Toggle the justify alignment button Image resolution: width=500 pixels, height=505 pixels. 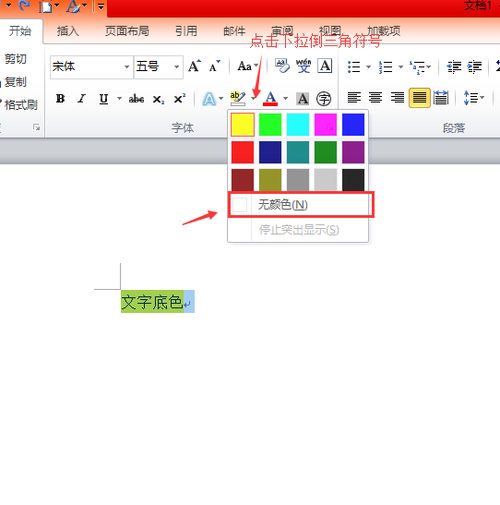click(x=419, y=98)
